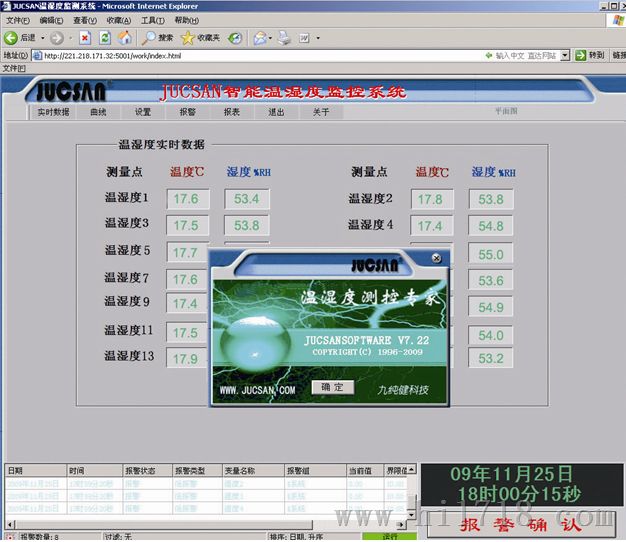The image size is (626, 542).
Task: Click the Edit document icon in toolbar
Action: point(304,38)
